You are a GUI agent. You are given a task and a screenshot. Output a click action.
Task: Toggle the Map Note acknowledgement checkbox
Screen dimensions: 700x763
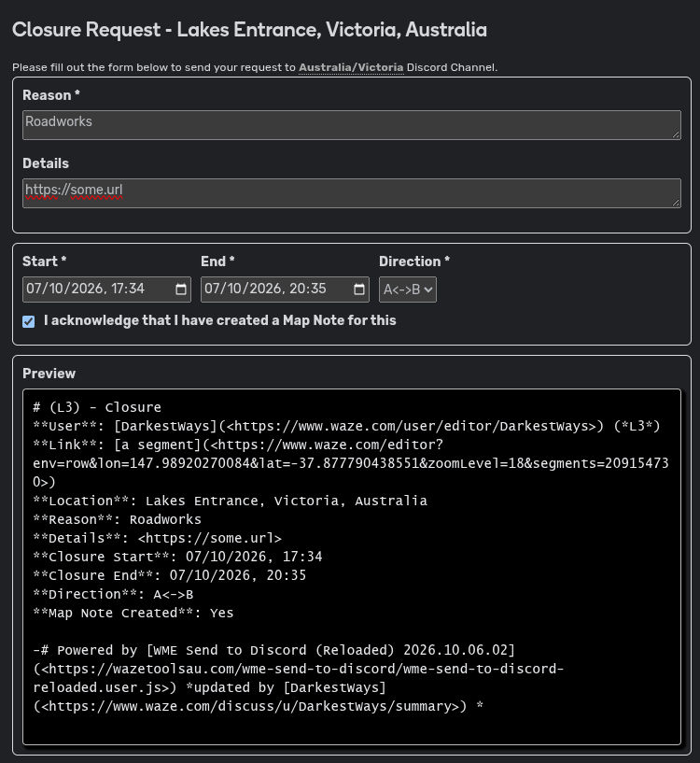[x=29, y=321]
